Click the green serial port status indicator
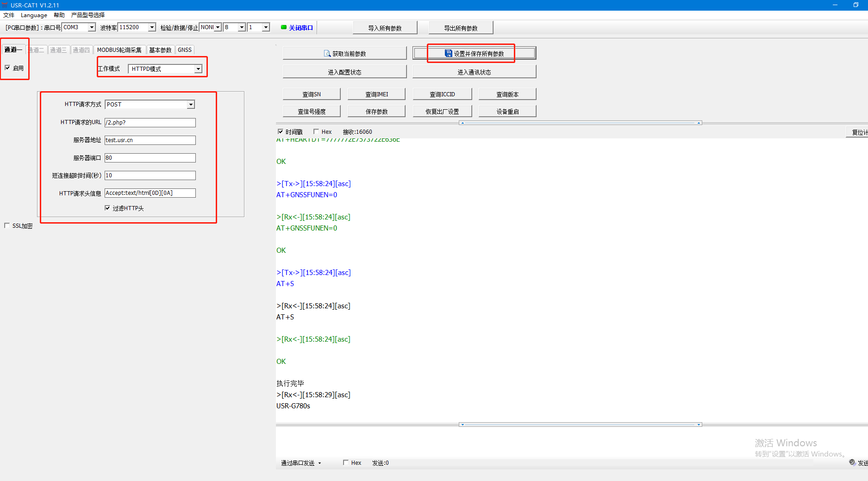868x481 pixels. tap(284, 27)
